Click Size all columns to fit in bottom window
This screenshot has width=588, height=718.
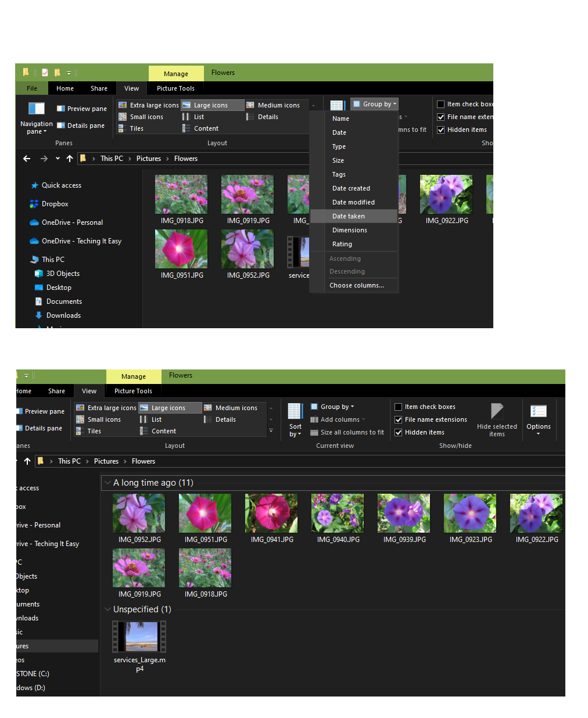point(347,432)
